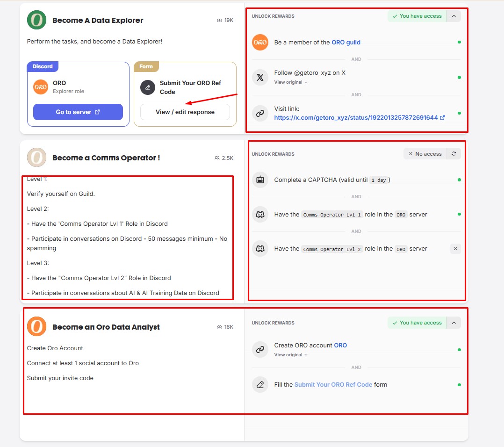Click the ORO guild avatar in requirements
The height and width of the screenshot is (447, 504).
[260, 42]
